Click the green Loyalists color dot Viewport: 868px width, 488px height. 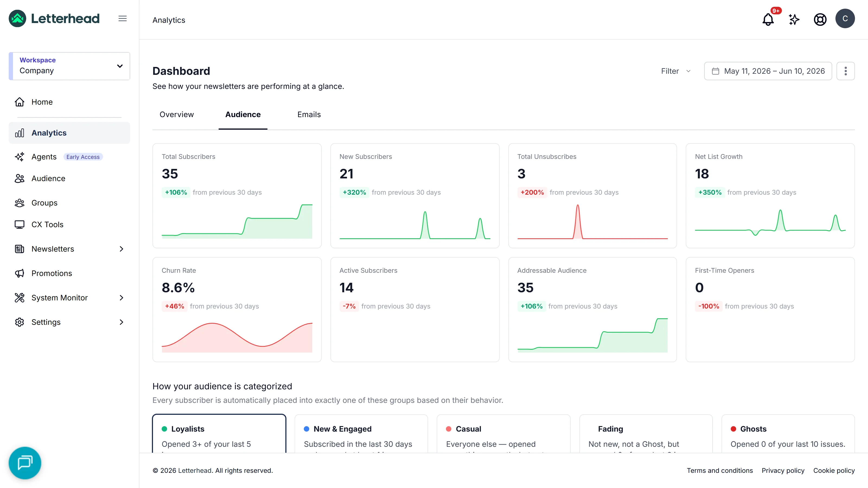coord(164,429)
